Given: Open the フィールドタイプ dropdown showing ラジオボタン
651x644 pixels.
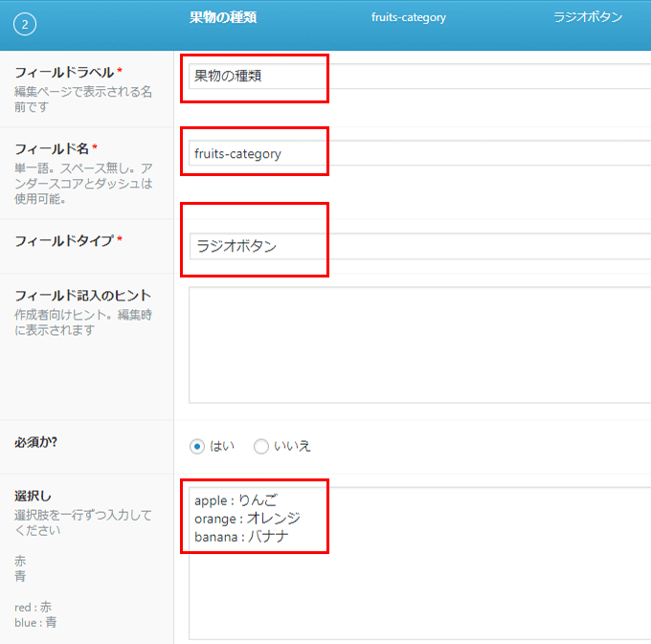Looking at the screenshot, I should point(419,246).
